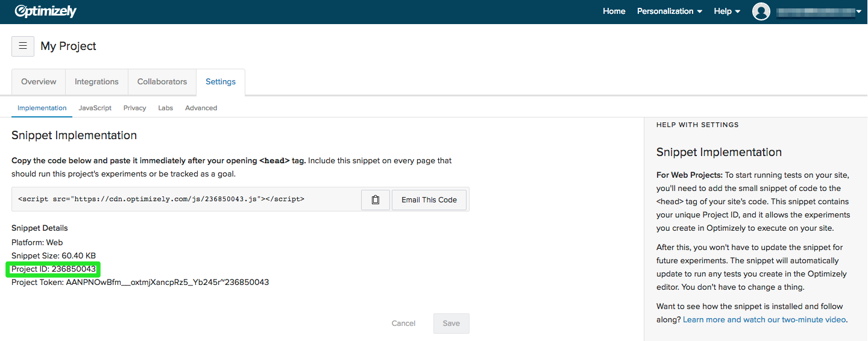Click the user avatar icon
The width and height of the screenshot is (868, 341).
pos(761,11)
